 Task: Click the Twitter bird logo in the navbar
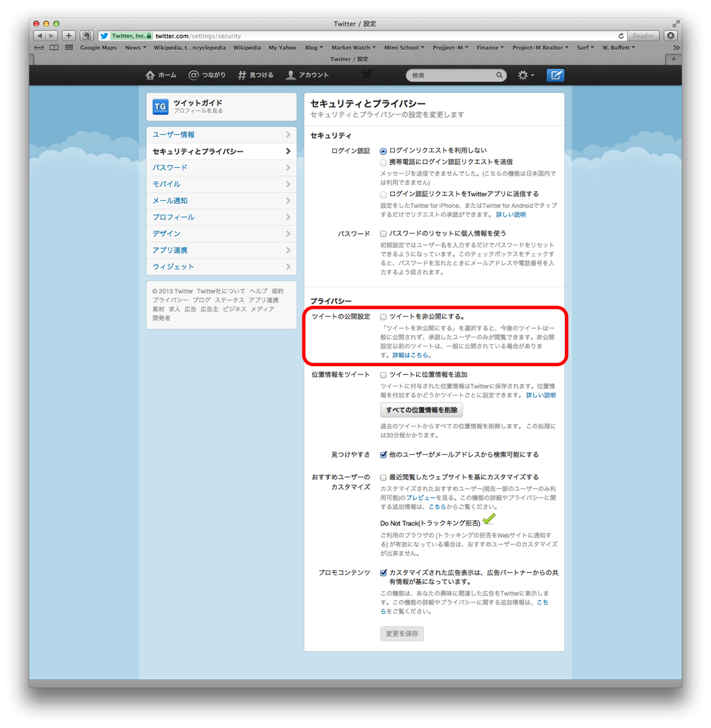click(x=367, y=74)
